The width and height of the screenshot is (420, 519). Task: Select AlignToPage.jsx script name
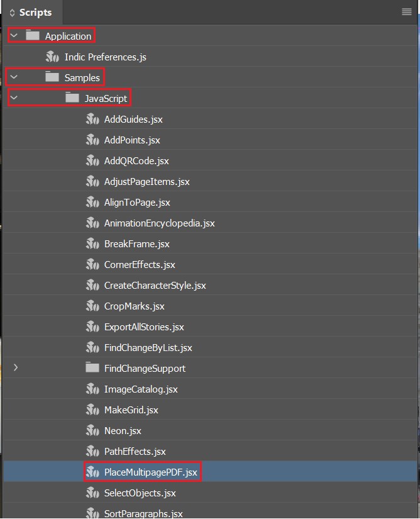(x=137, y=203)
